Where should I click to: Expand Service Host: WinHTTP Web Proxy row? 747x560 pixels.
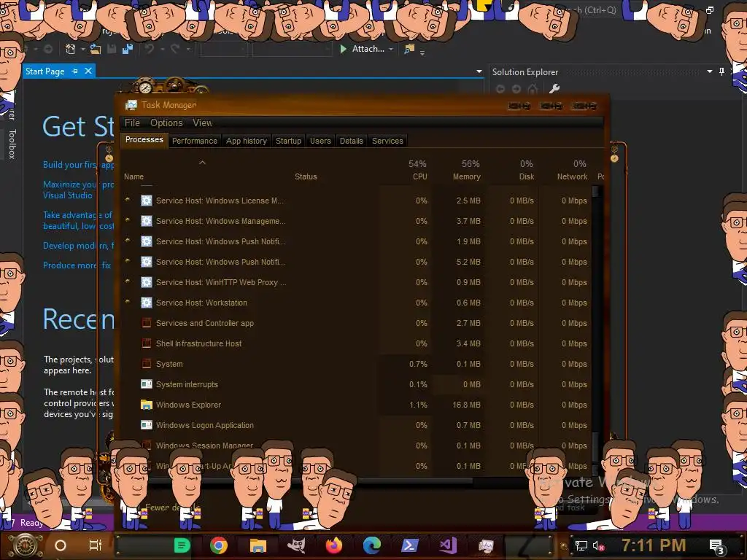[127, 281]
